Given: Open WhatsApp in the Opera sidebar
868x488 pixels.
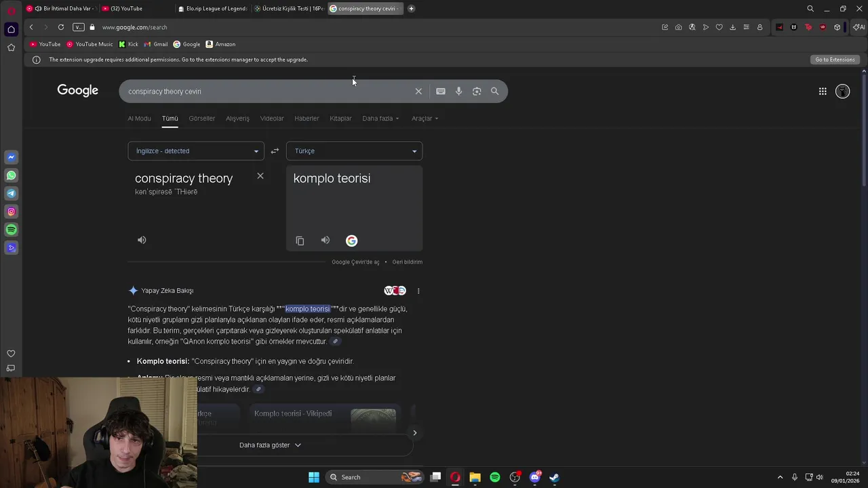Looking at the screenshot, I should [x=11, y=176].
